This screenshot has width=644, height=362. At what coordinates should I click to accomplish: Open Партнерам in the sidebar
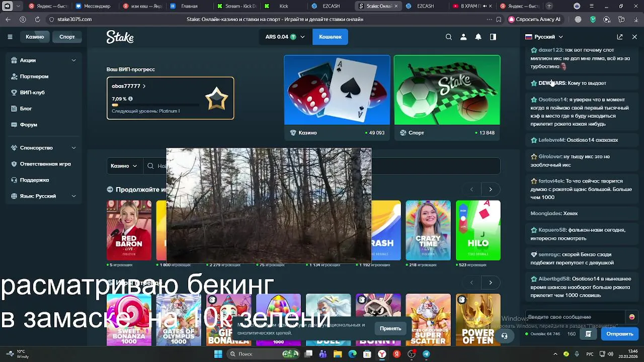(34, 76)
